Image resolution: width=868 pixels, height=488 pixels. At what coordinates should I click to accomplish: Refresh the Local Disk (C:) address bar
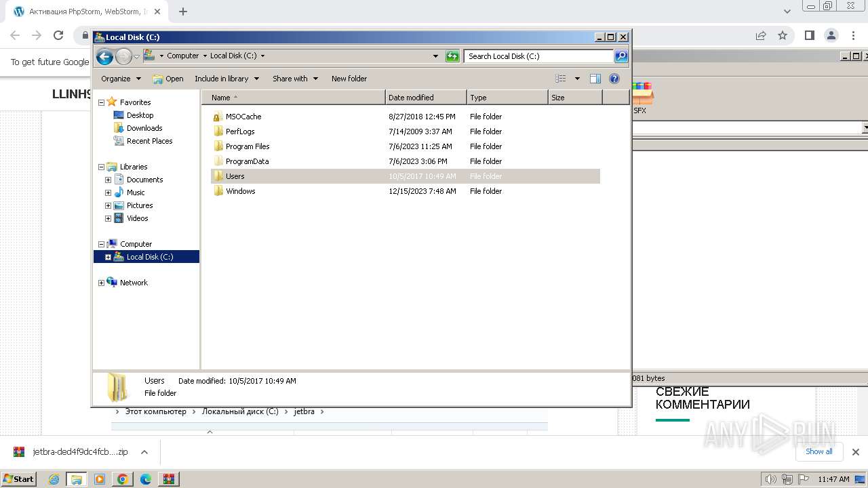pyautogui.click(x=452, y=56)
